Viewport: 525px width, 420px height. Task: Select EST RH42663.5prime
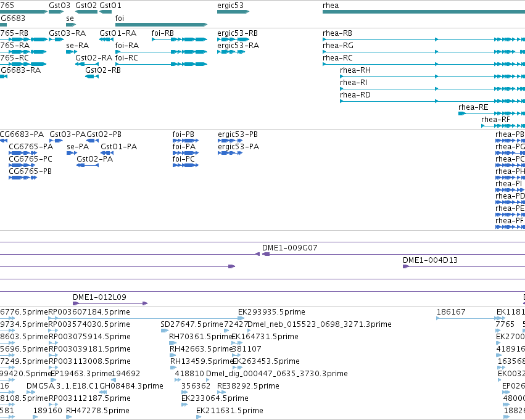[173, 355]
